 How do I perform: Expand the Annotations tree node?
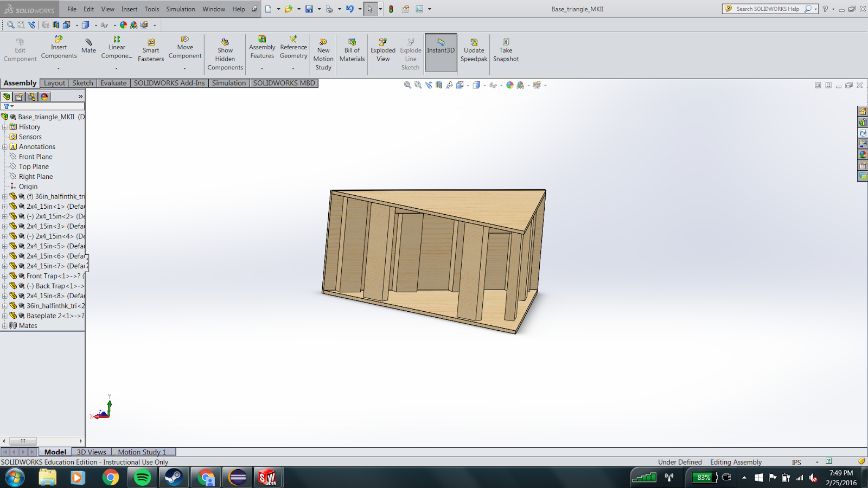click(5, 147)
